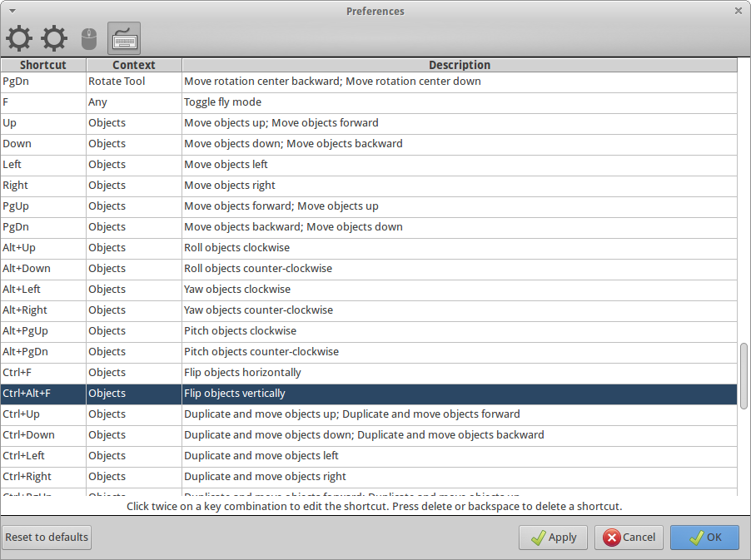
Task: Click the Apply button
Action: pos(553,538)
